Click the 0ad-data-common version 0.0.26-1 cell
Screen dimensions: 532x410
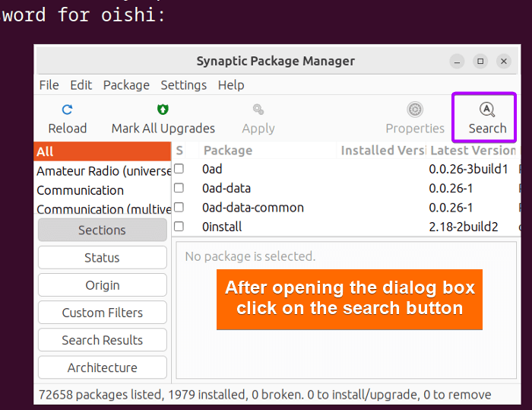(451, 208)
